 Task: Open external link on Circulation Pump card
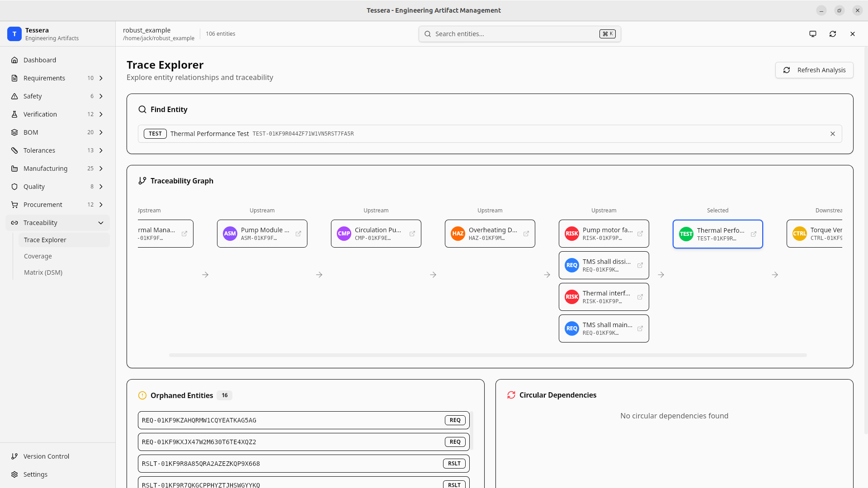point(412,234)
